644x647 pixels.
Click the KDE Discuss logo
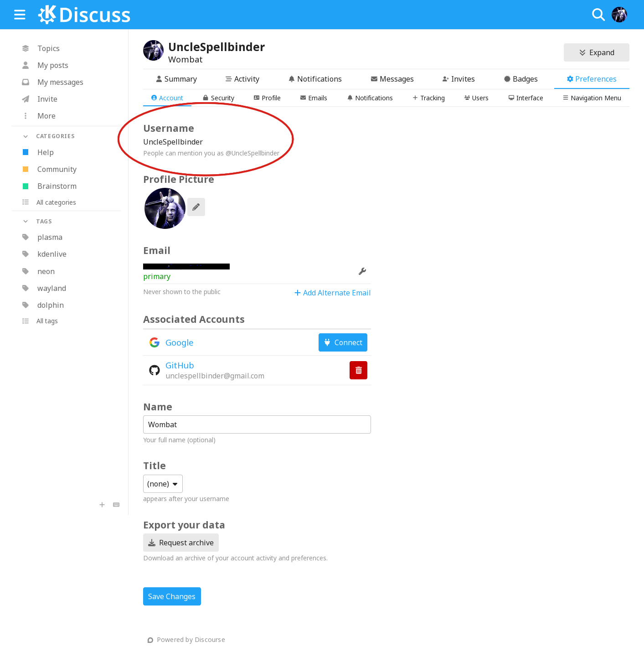tap(84, 15)
